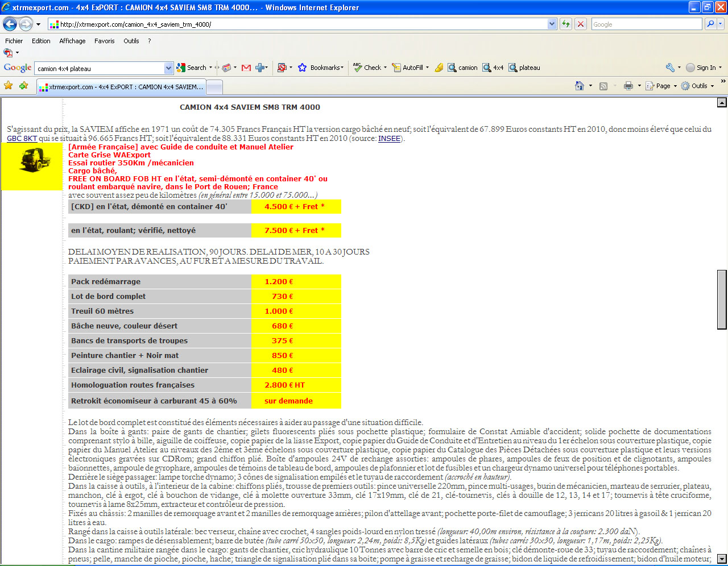Open Gmail from the Google toolbar
The height and width of the screenshot is (566, 728).
pyautogui.click(x=246, y=68)
